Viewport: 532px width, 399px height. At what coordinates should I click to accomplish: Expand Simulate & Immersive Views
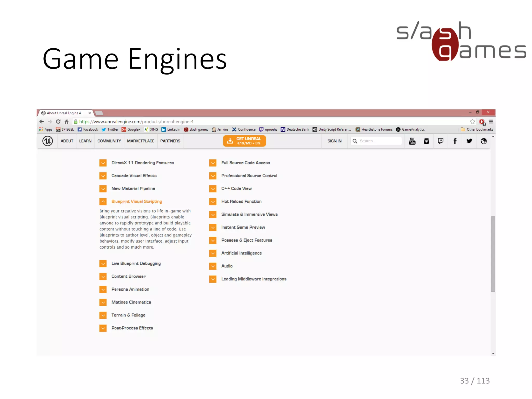point(213,215)
